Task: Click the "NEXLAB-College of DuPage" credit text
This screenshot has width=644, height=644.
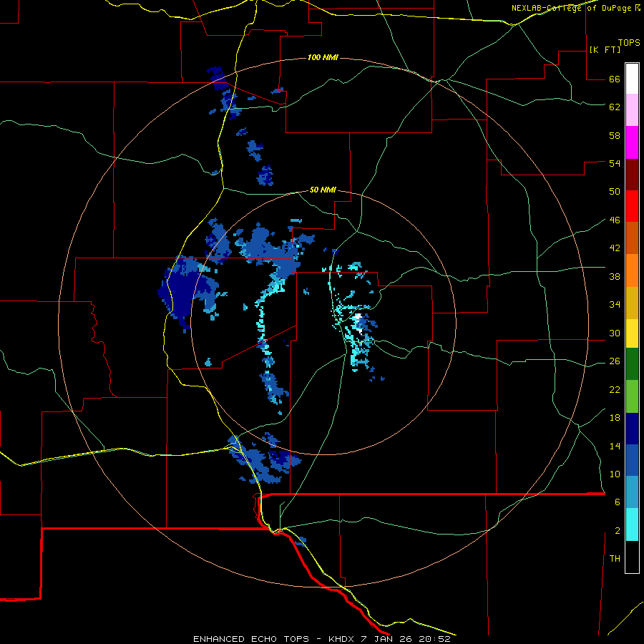Action: point(571,8)
